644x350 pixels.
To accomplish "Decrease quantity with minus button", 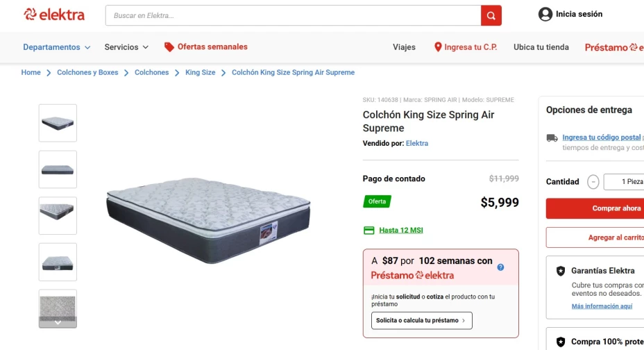I will pos(593,182).
